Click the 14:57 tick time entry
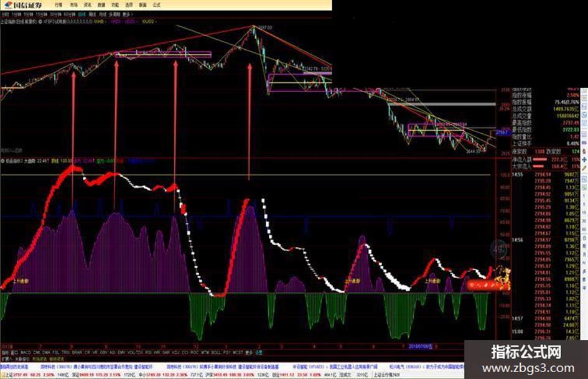 coord(518,318)
